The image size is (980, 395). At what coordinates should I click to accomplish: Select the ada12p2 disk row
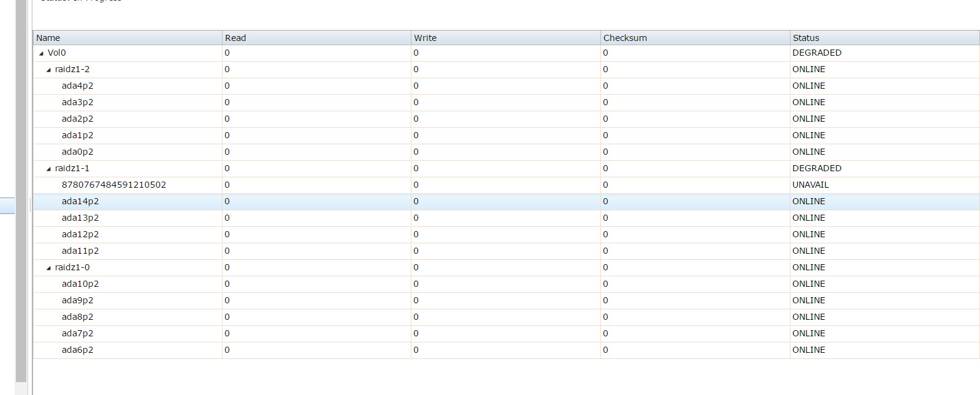(x=80, y=234)
